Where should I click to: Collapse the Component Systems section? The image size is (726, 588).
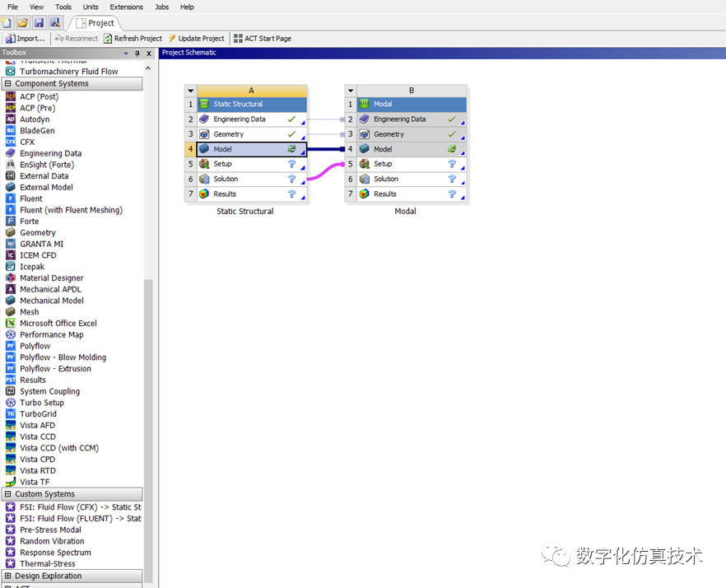pos(8,83)
